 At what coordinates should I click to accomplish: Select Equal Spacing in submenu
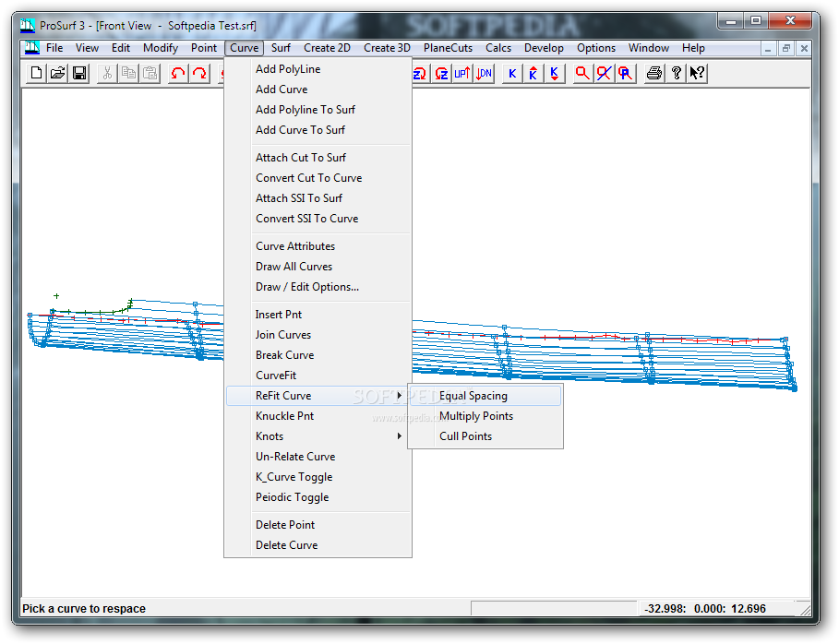(485, 396)
